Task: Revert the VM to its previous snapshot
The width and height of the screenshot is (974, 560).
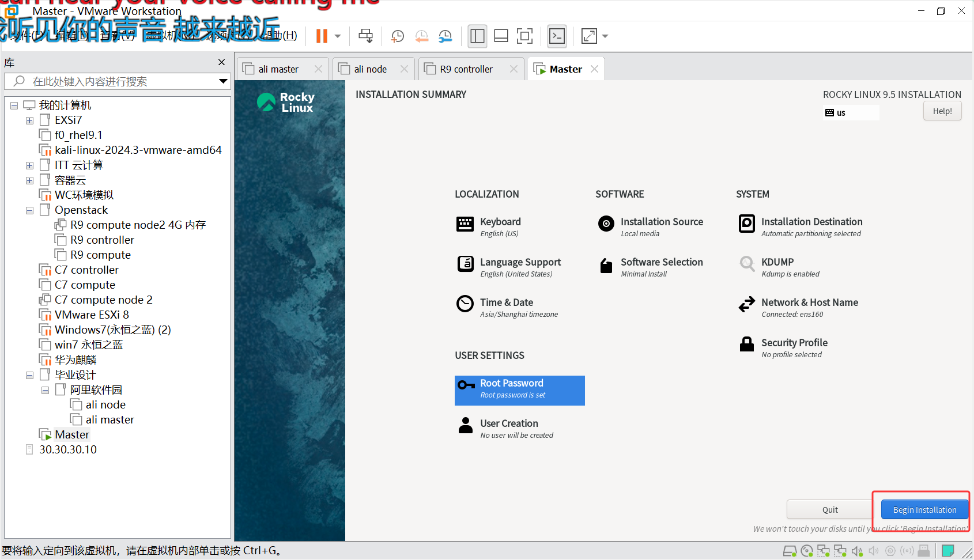Action: tap(422, 36)
